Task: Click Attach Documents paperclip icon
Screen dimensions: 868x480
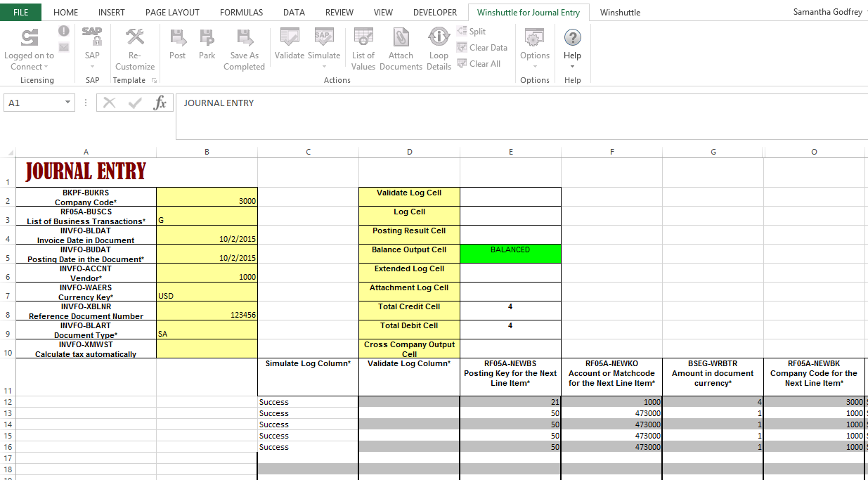Action: (x=401, y=38)
